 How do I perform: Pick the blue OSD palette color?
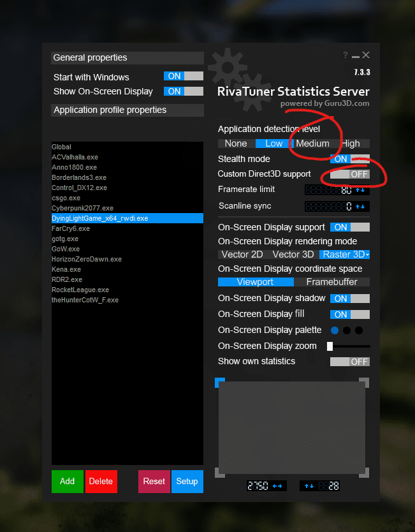[335, 330]
